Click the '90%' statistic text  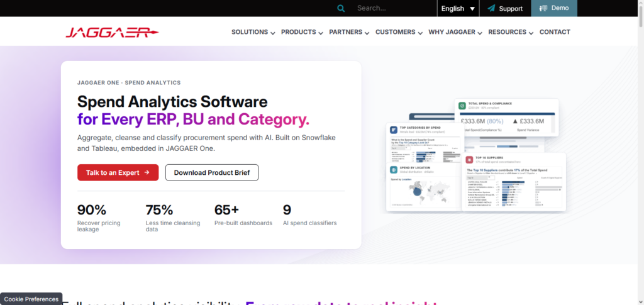tap(92, 210)
